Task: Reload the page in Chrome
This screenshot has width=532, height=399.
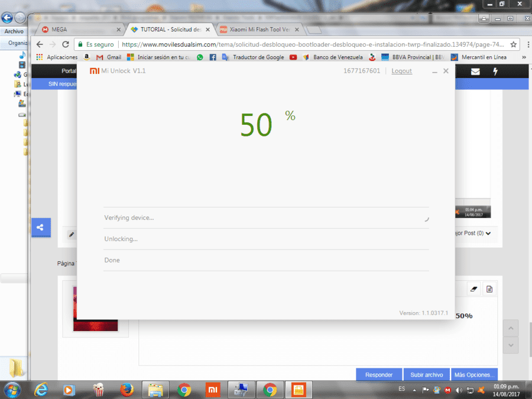Action: tap(66, 44)
